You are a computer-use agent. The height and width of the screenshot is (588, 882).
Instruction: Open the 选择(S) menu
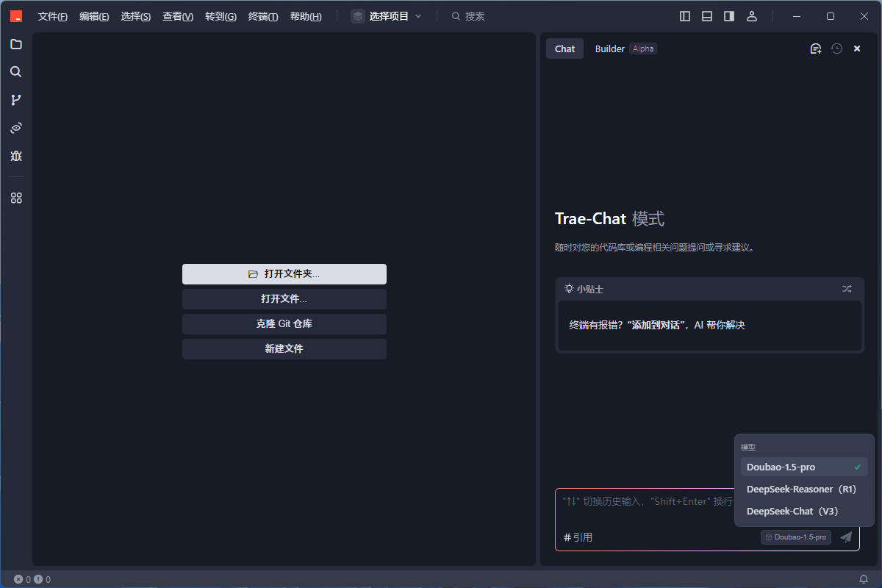(136, 16)
